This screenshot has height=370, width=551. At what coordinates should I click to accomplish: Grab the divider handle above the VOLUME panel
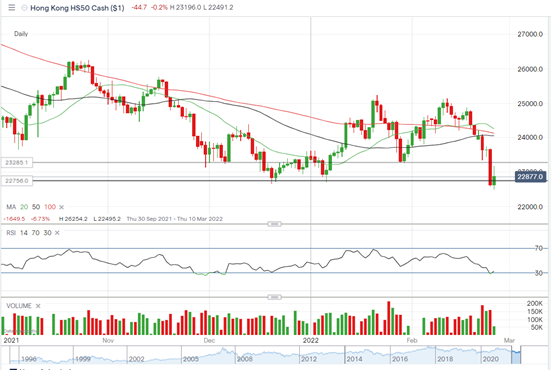(x=274, y=297)
